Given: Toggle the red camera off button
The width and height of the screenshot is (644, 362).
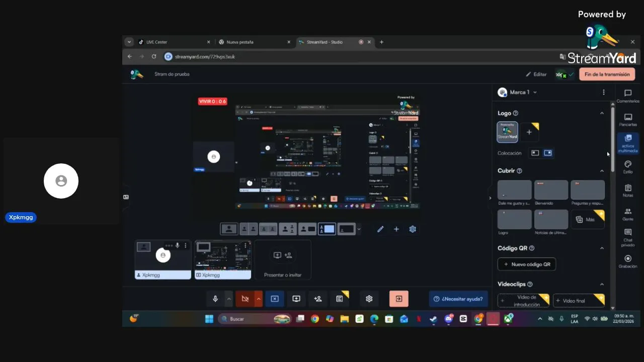Looking at the screenshot, I should 245,299.
